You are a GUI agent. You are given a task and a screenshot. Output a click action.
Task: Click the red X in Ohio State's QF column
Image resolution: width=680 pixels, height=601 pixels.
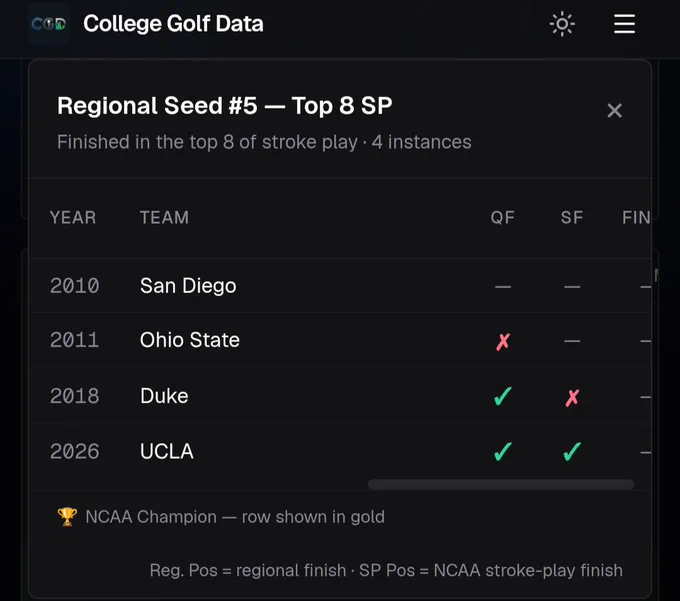pyautogui.click(x=503, y=342)
